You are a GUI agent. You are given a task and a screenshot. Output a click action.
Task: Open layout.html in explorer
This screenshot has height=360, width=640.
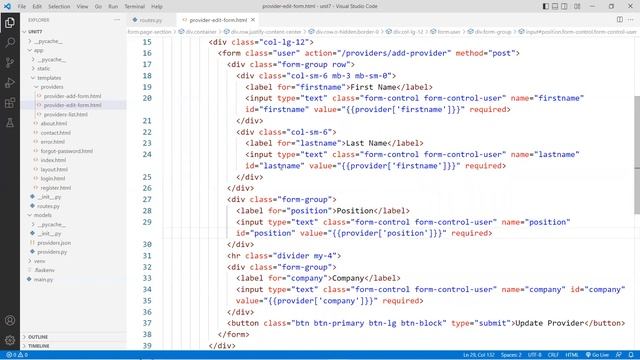click(x=54, y=169)
